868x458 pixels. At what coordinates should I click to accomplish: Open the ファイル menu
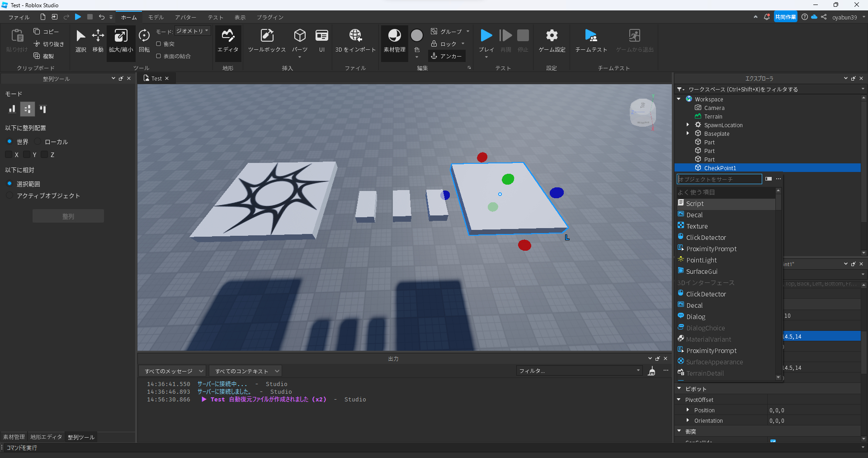pyautogui.click(x=19, y=17)
